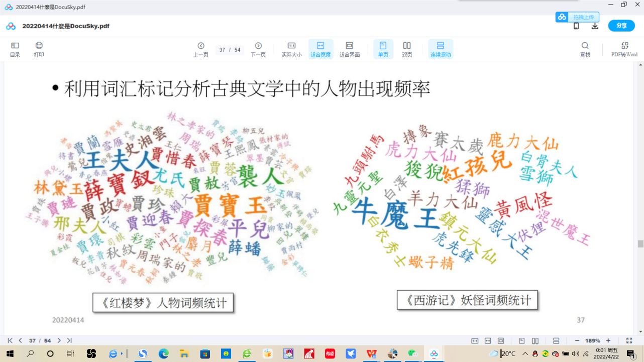This screenshot has height=362, width=644.
Task: Click the 打印 print icon
Action: click(39, 49)
